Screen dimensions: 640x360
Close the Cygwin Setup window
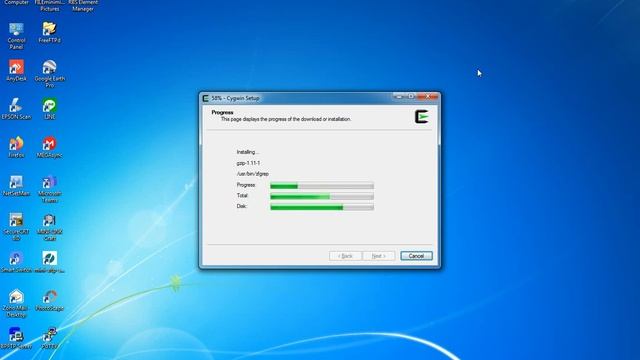click(x=429, y=97)
